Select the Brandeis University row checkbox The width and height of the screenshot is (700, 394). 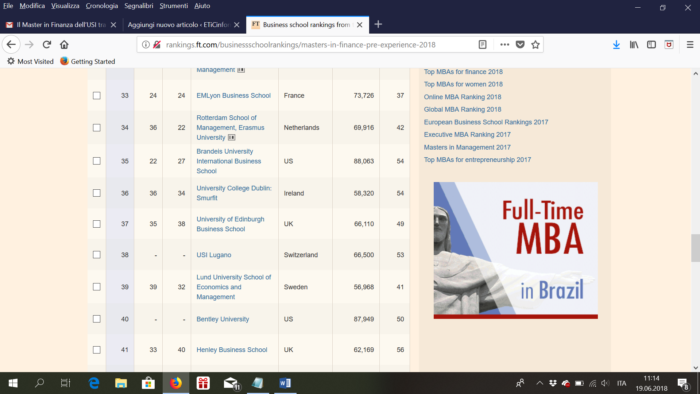(96, 161)
